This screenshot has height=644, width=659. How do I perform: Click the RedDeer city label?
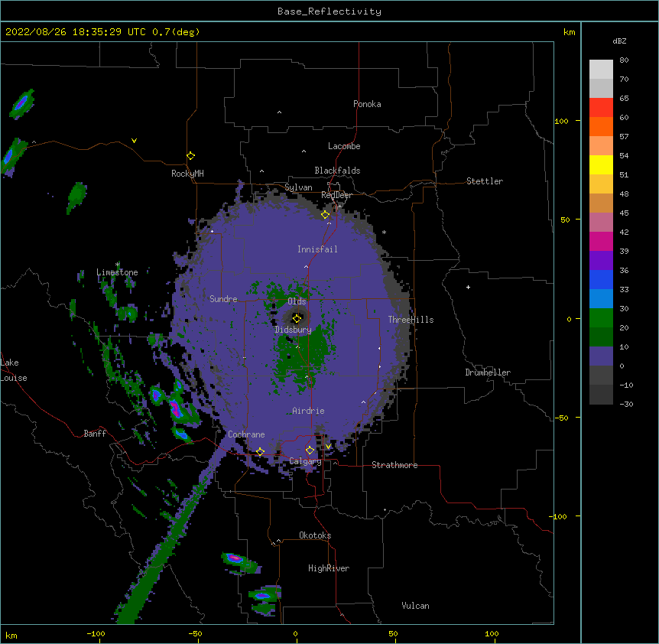point(336,195)
